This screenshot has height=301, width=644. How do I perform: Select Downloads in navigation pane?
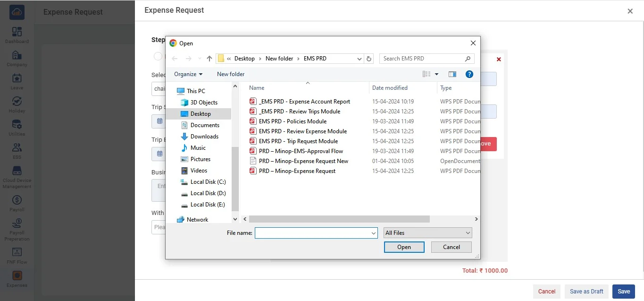click(204, 137)
